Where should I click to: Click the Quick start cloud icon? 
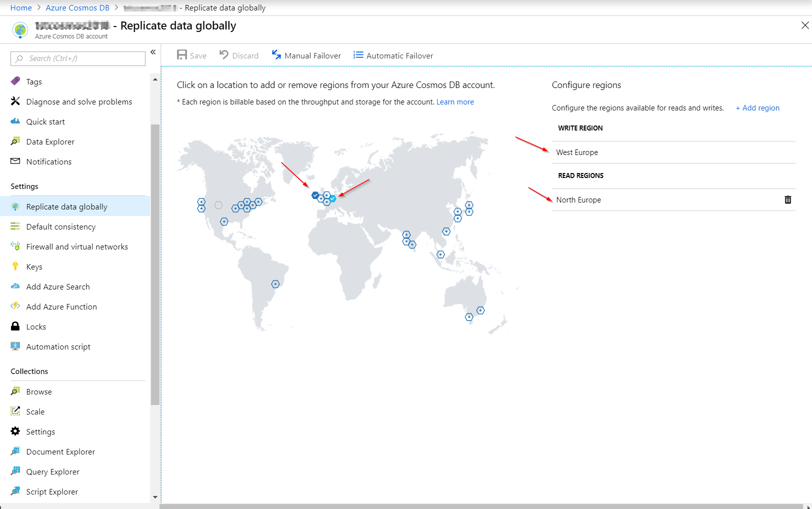coord(15,121)
